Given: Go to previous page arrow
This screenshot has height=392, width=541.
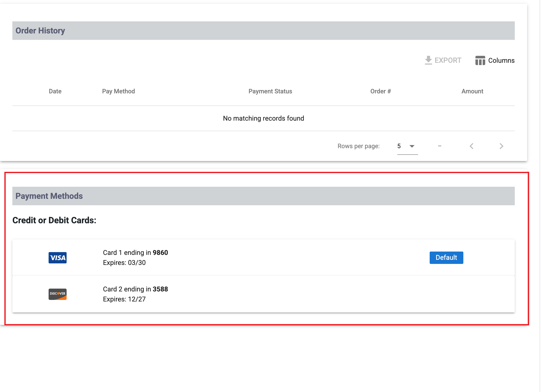Looking at the screenshot, I should click(472, 146).
